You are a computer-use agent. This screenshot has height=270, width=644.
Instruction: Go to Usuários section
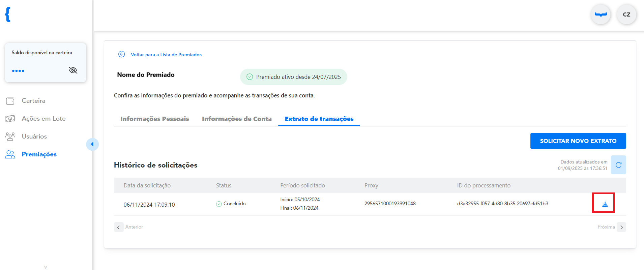pos(34,136)
